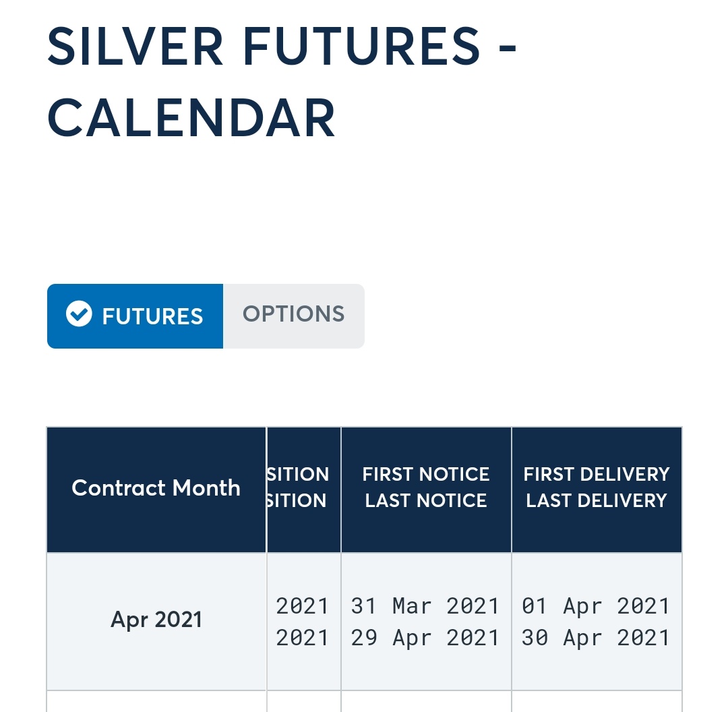Click the word CALENDAR in the heading
Image resolution: width=728 pixels, height=712 pixels.
point(191,119)
